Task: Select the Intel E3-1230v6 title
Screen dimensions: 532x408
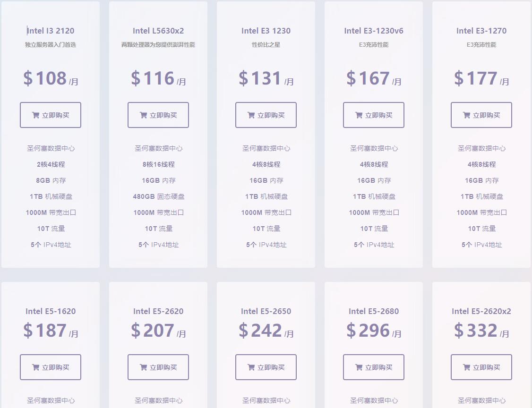Action: click(x=374, y=31)
